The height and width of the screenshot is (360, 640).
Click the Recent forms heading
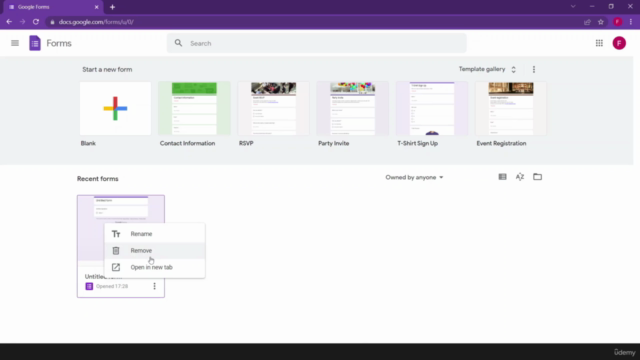pos(98,179)
